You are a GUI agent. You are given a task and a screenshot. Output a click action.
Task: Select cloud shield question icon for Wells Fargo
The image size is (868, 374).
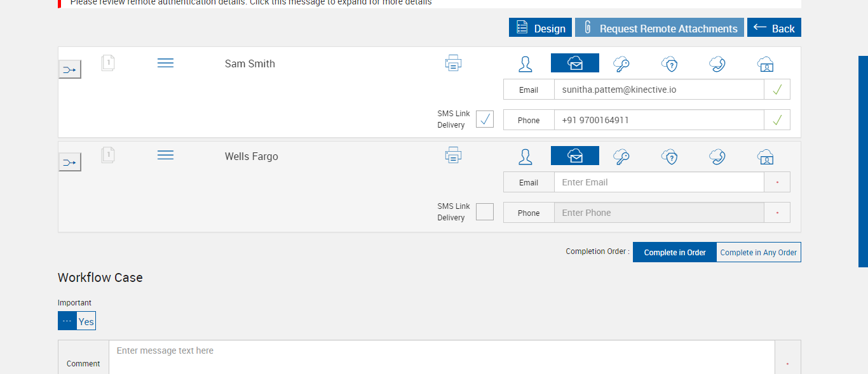pos(669,156)
